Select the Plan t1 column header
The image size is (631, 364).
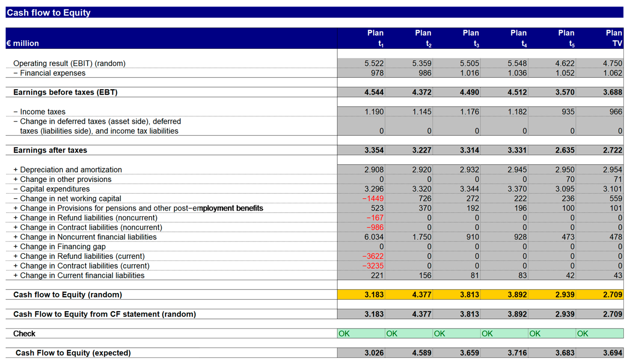coord(375,38)
